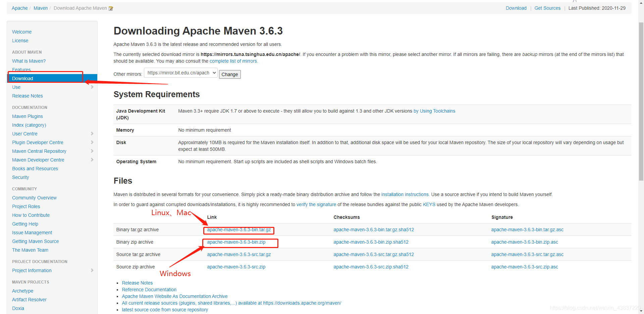
Task: Open apache-maven-3.6.3-bin.zip.sha512 checksum
Action: pyautogui.click(x=371, y=242)
